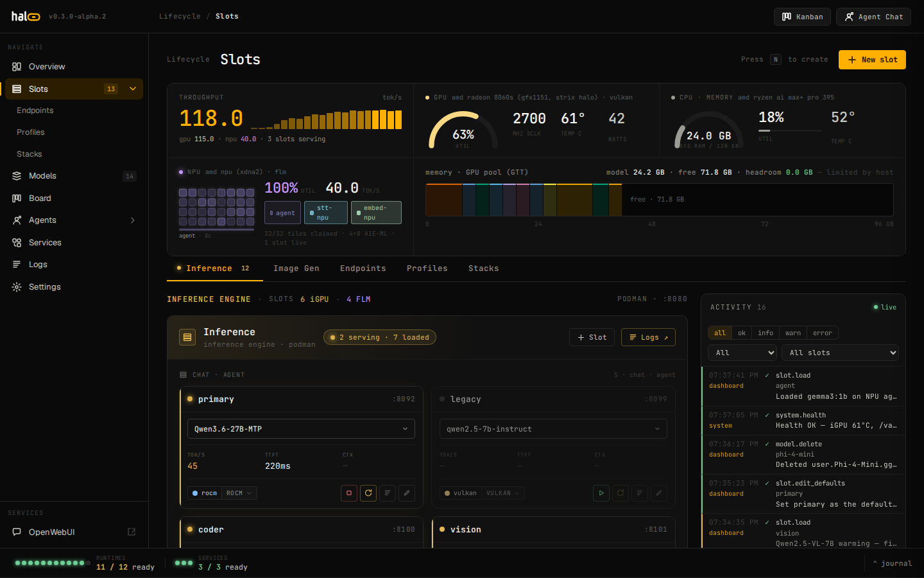Open Agent Chat
The width and height of the screenshot is (924, 578).
[x=873, y=17]
